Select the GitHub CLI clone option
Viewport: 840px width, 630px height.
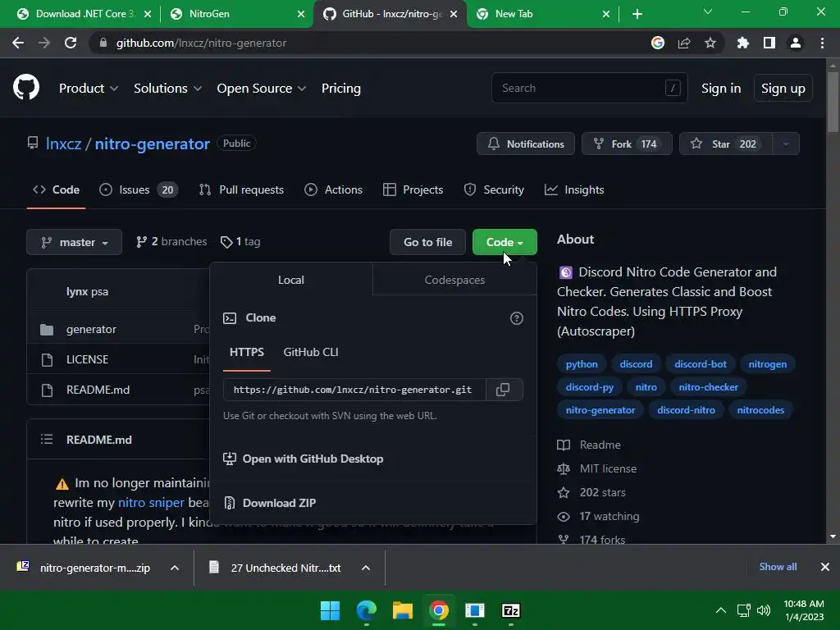tap(311, 352)
